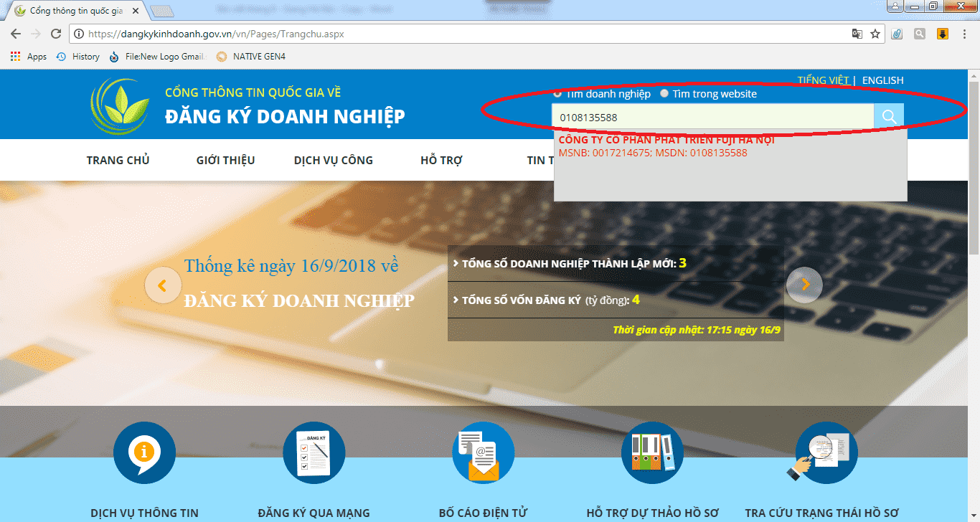Image resolution: width=980 pixels, height=522 pixels.
Task: Click the browser Back arrow
Action: (15, 34)
